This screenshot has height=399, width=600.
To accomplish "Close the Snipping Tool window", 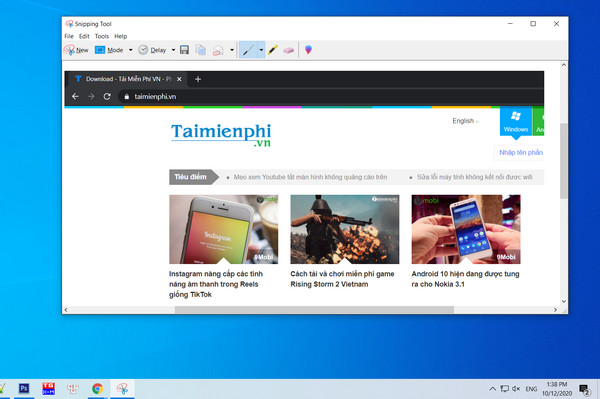I will [x=556, y=24].
